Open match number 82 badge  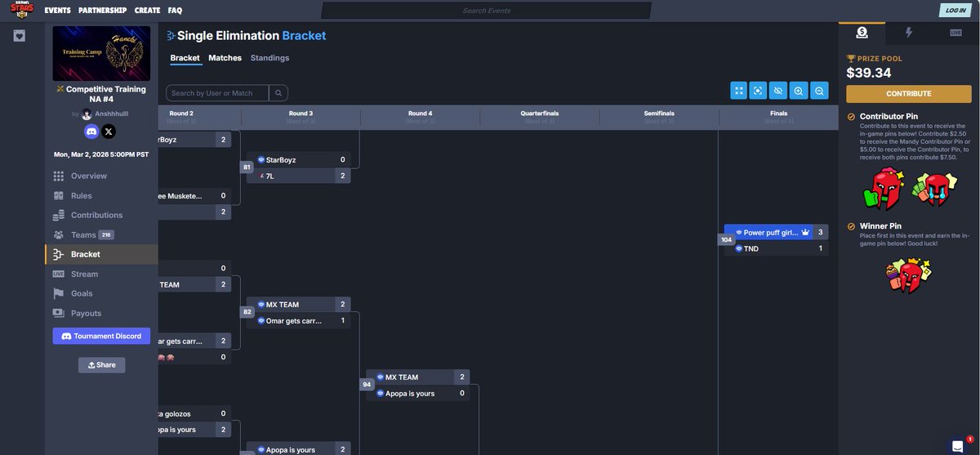coord(247,312)
